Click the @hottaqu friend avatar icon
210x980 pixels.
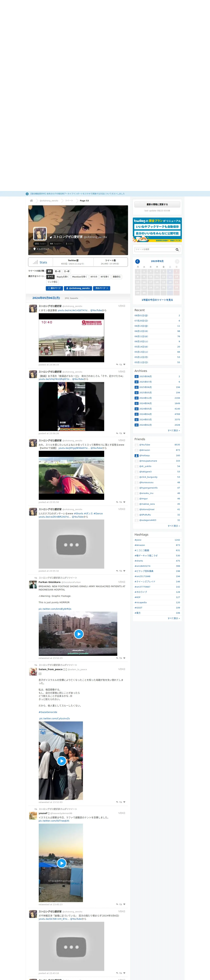(136, 455)
